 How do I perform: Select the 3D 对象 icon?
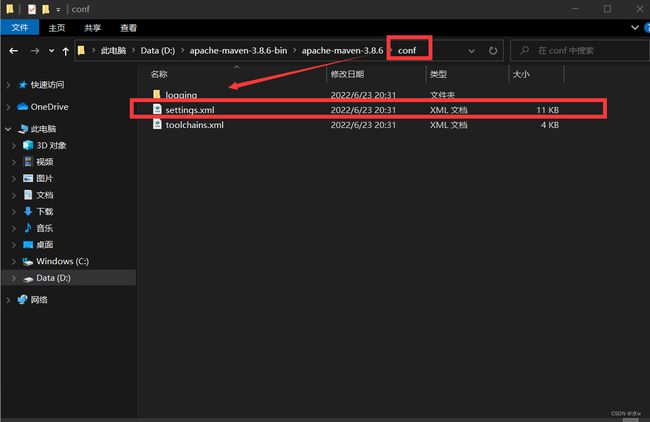click(28, 145)
